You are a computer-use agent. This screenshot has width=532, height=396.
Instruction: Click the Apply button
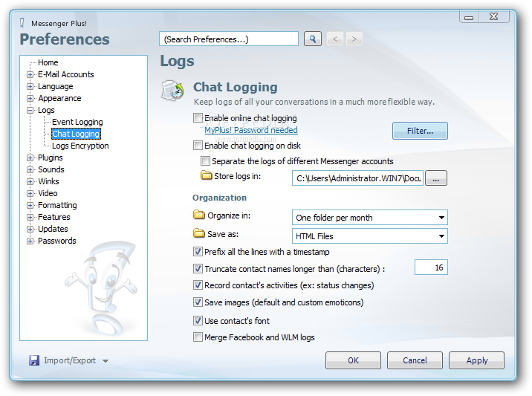click(x=477, y=360)
